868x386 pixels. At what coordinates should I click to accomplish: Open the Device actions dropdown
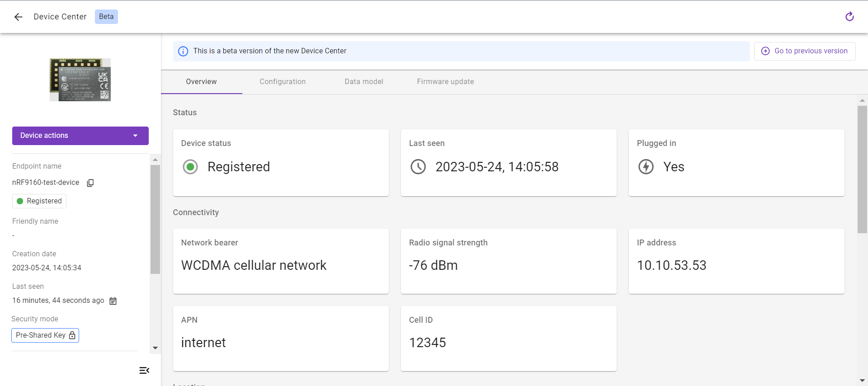point(80,136)
